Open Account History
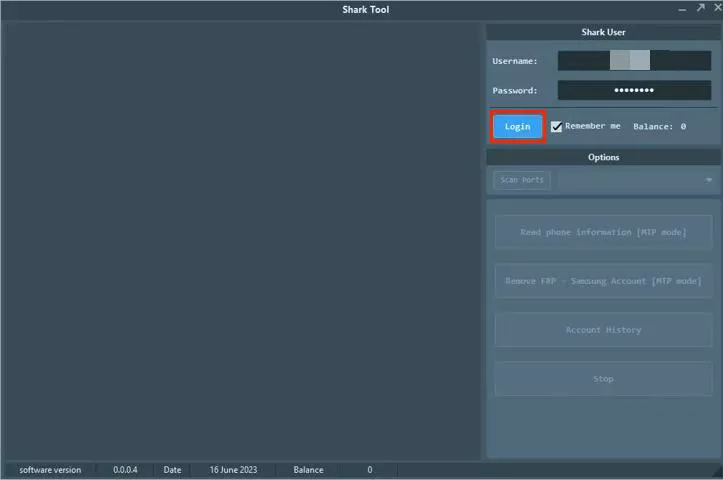The image size is (723, 480). [603, 330]
